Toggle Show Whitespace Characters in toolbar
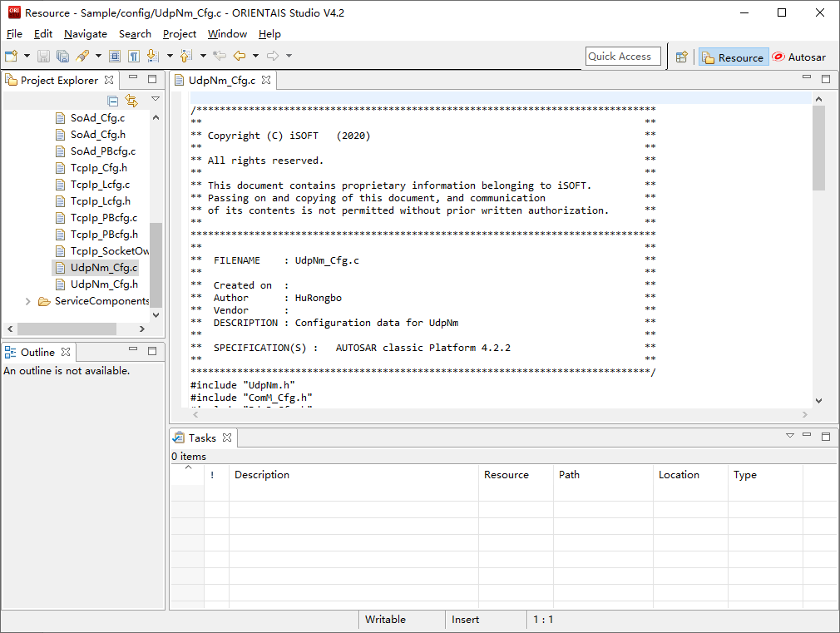 click(x=133, y=57)
